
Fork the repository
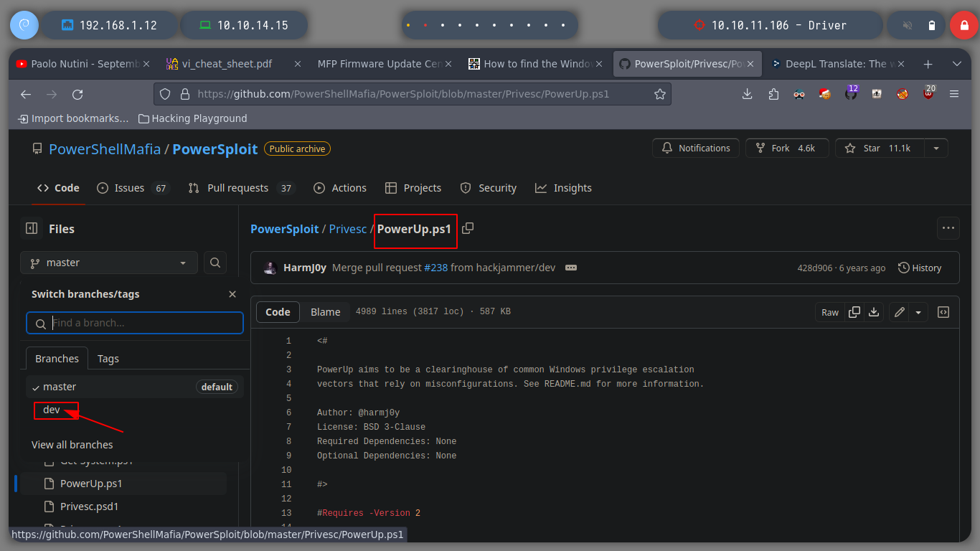coord(787,149)
